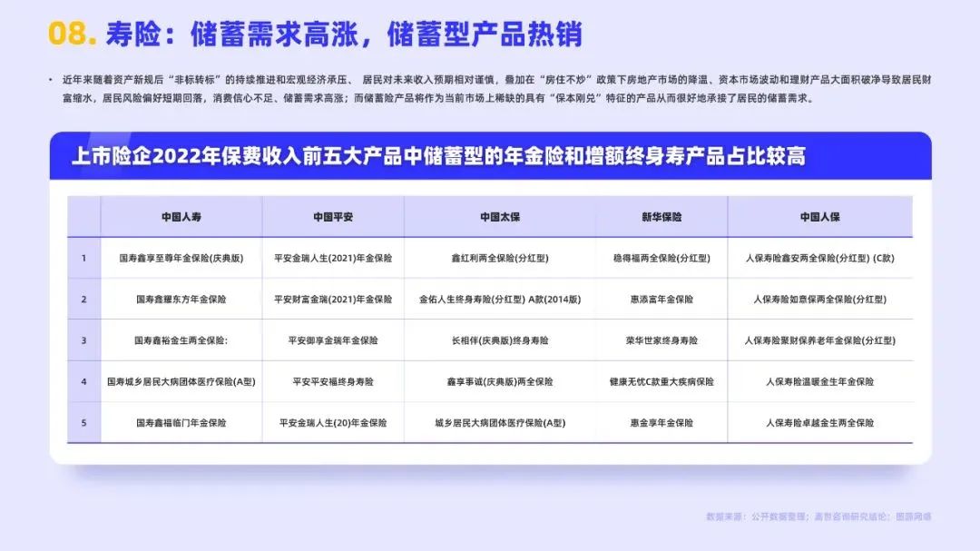Click the cell "国寿鑫福临门年金保险"
This screenshot has height=551, width=980.
coord(181,423)
